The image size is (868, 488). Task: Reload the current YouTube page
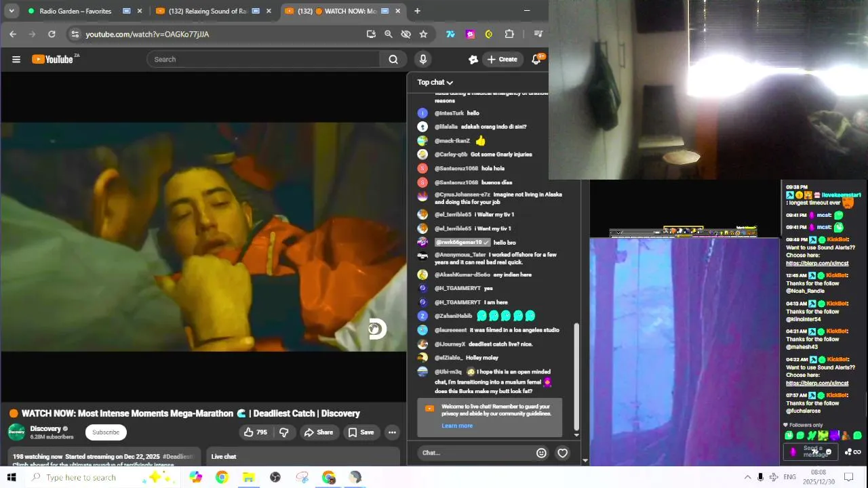(52, 34)
